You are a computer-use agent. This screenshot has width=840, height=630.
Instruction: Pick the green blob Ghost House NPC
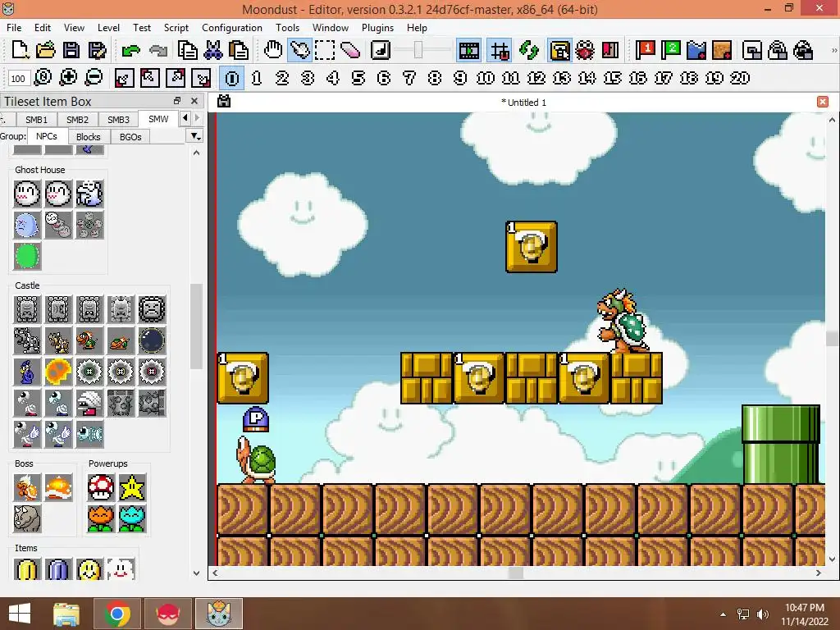[27, 256]
